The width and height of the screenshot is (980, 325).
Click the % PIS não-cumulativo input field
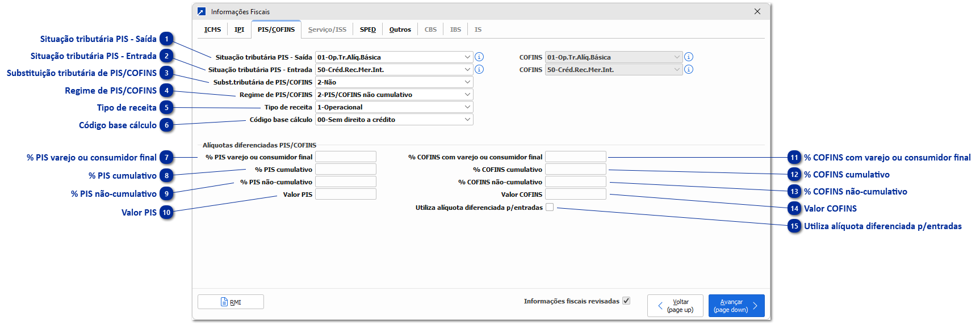(x=346, y=182)
